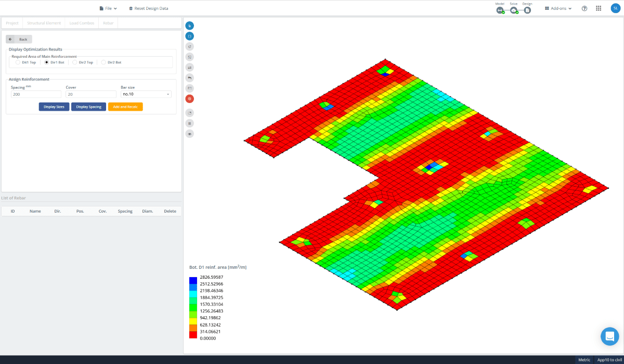Activate the box selection tool
The height and width of the screenshot is (364, 624).
[189, 35]
